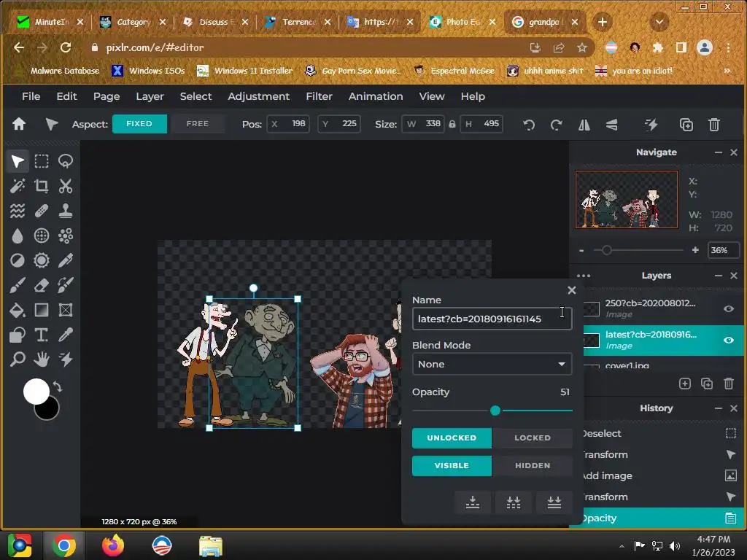Select the Fill bucket tool
The width and height of the screenshot is (747, 560).
tap(18, 310)
